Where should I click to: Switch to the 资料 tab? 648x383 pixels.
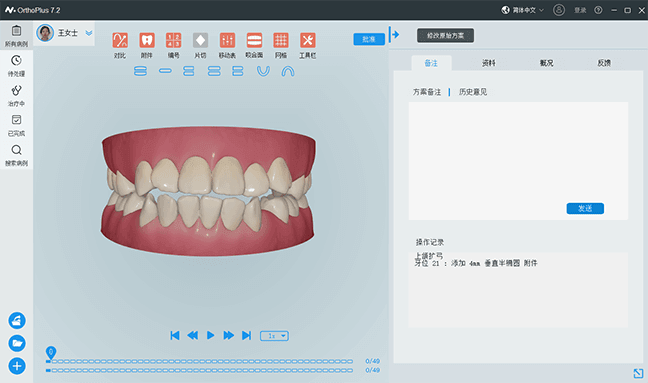pos(488,63)
